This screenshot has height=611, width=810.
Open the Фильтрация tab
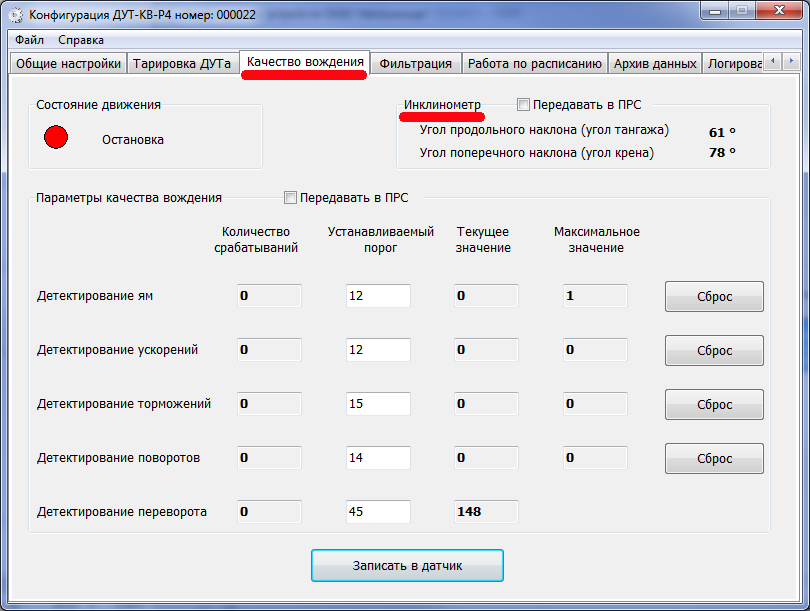pos(416,64)
